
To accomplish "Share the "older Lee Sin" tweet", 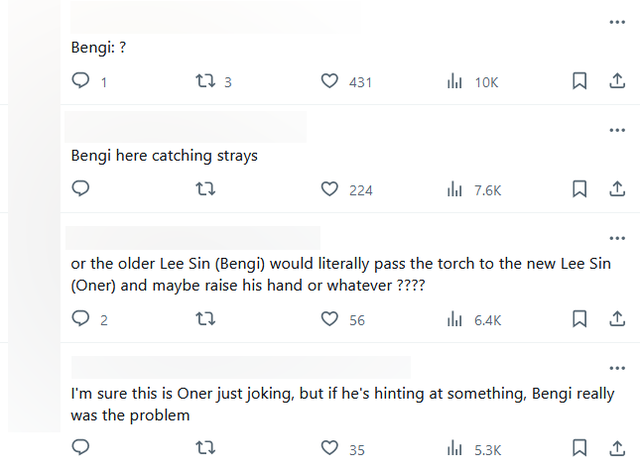I will (617, 319).
